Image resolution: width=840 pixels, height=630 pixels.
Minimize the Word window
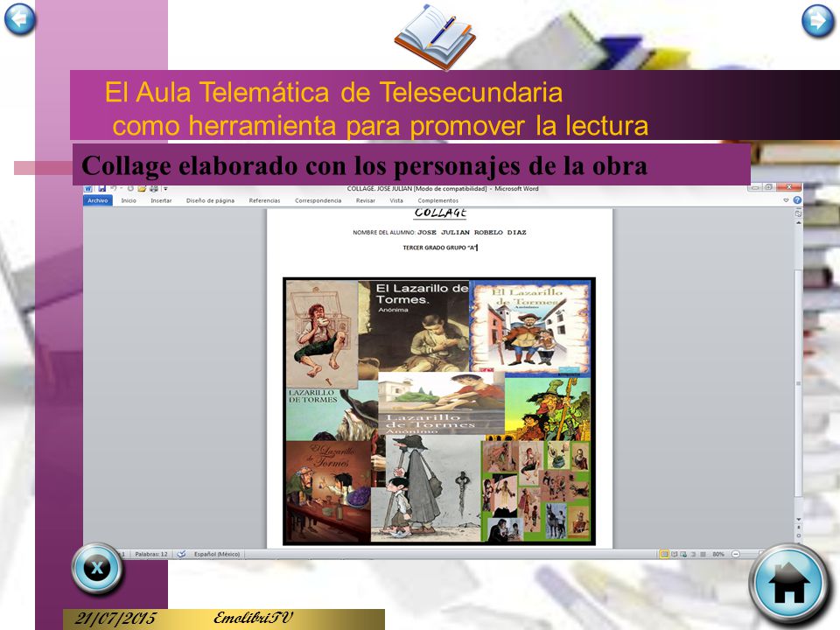tap(755, 187)
